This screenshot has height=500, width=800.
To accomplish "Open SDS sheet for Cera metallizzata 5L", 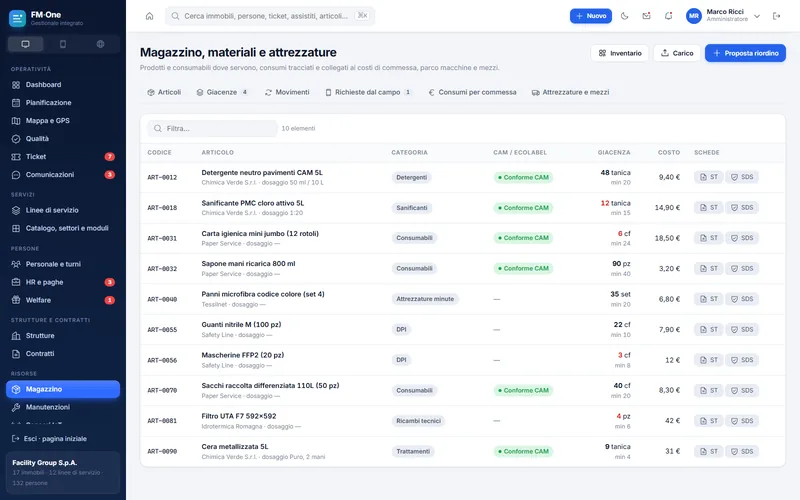I will point(742,452).
